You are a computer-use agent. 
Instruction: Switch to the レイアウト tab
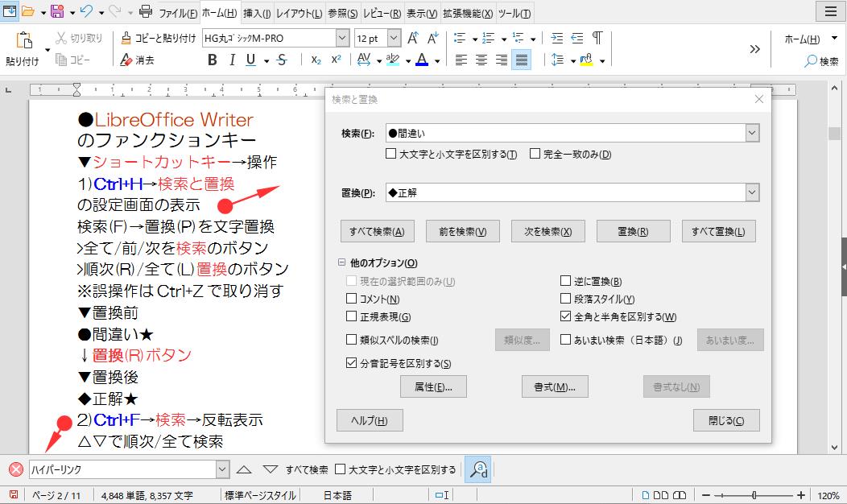(x=300, y=13)
